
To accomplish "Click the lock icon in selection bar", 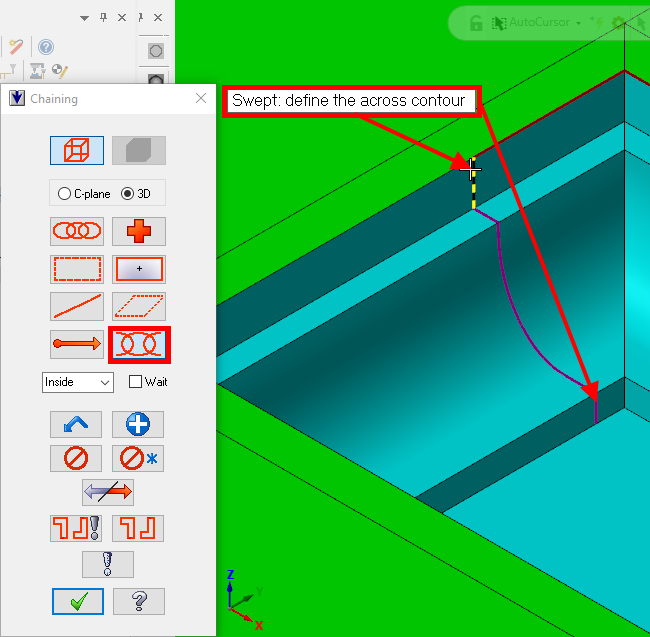I will pyautogui.click(x=476, y=23).
